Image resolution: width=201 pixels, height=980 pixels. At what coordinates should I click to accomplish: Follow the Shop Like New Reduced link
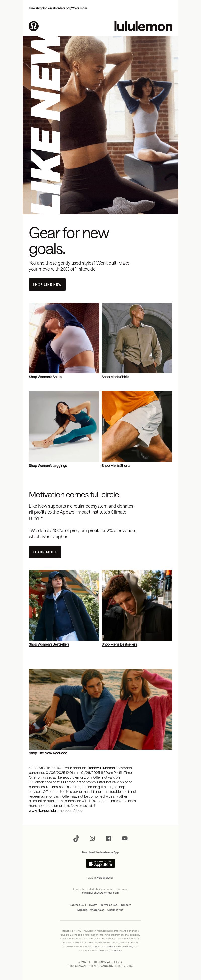pyautogui.click(x=48, y=753)
